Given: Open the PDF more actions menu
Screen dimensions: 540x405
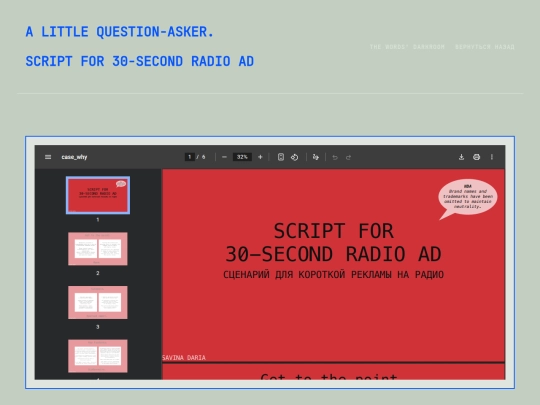Looking at the screenshot, I should (x=492, y=157).
